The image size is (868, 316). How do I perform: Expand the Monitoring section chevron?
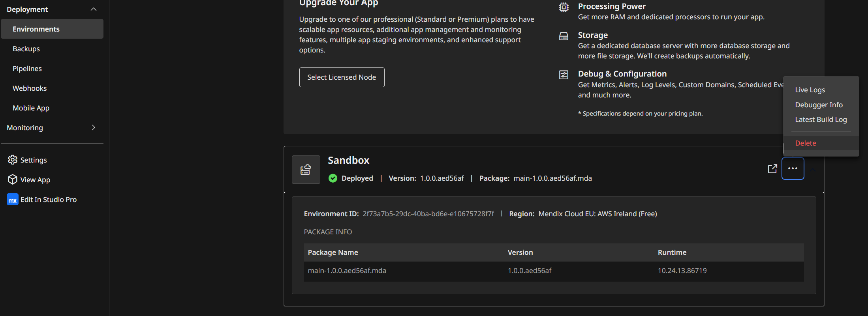(94, 127)
